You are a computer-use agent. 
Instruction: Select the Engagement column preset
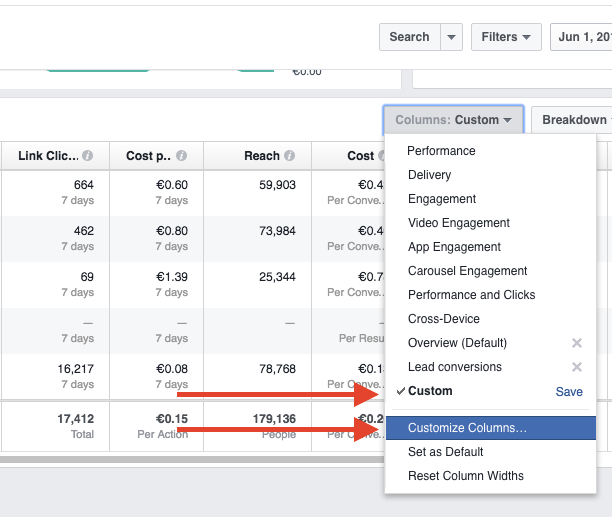tap(490, 199)
